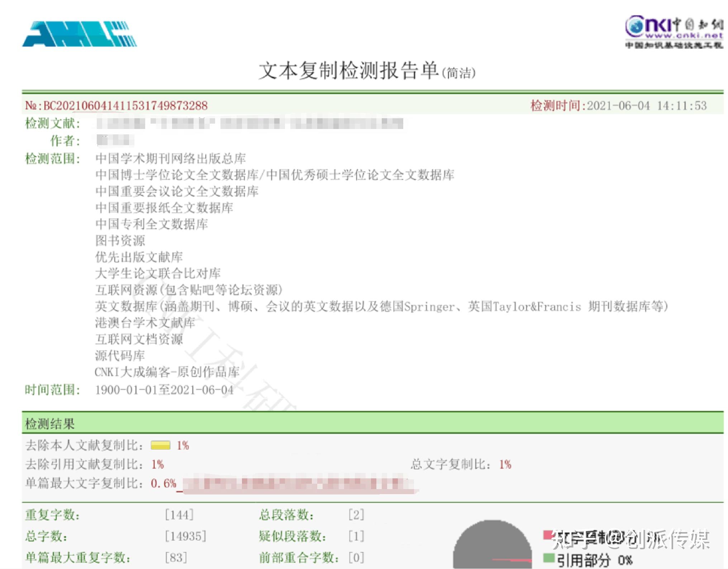Click the 引用部分 0% legend text

coord(595,560)
